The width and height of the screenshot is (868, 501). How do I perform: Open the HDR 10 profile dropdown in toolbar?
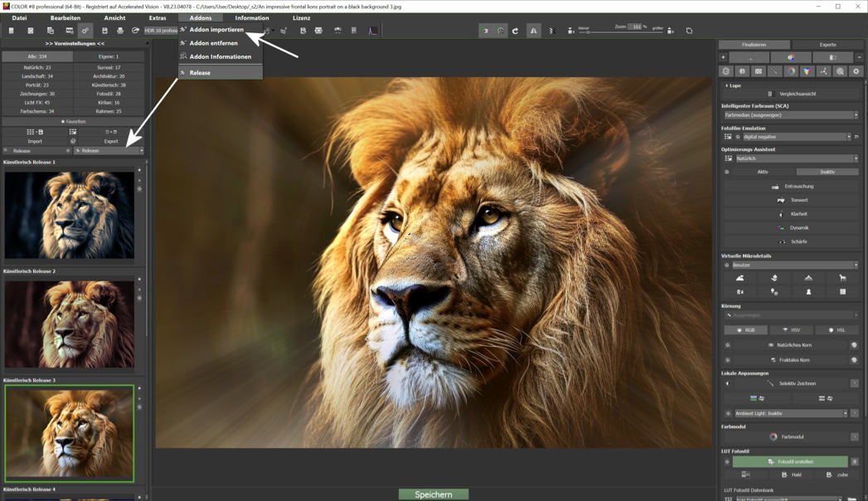(x=161, y=31)
